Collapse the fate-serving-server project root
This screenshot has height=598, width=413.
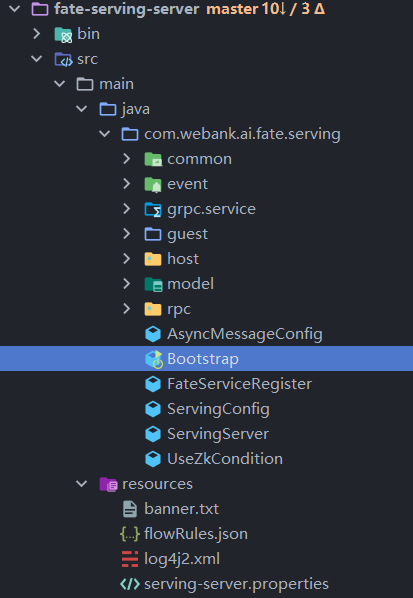point(14,9)
